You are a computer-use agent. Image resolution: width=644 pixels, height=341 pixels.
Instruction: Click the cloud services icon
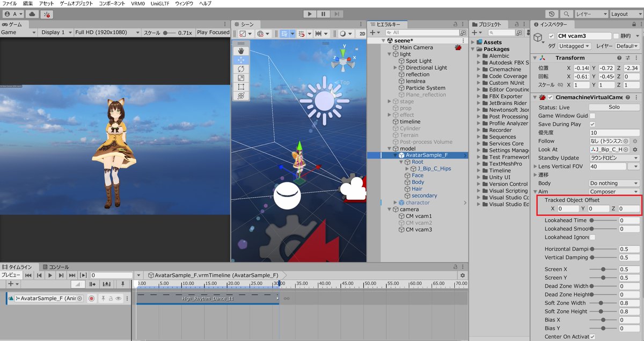tap(32, 14)
